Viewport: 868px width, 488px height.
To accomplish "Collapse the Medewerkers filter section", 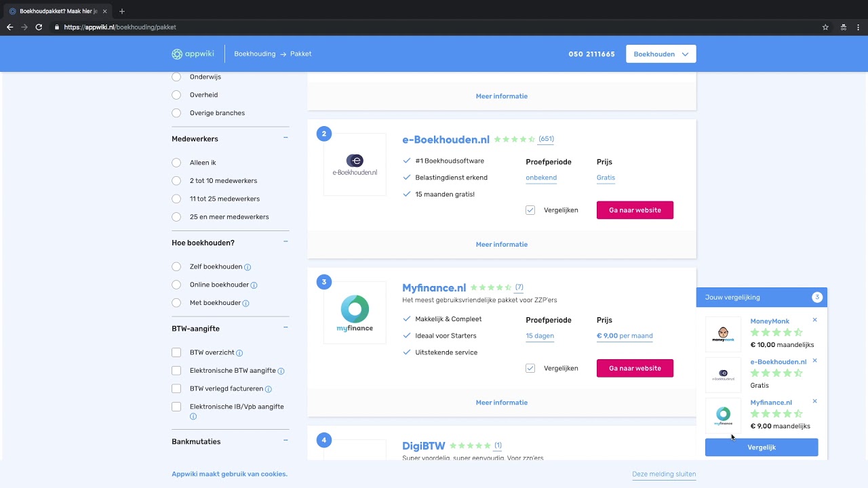I will point(285,138).
